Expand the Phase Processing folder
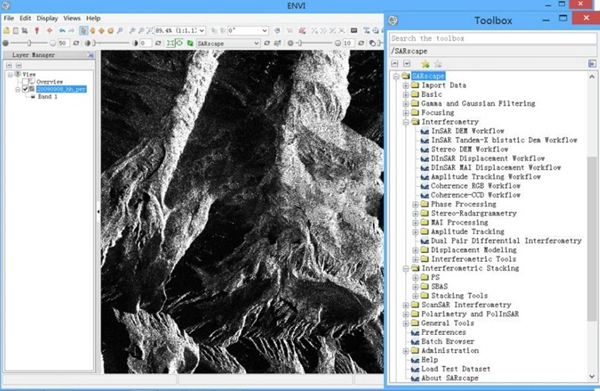Screen dimensions: 600x391 tap(415, 204)
